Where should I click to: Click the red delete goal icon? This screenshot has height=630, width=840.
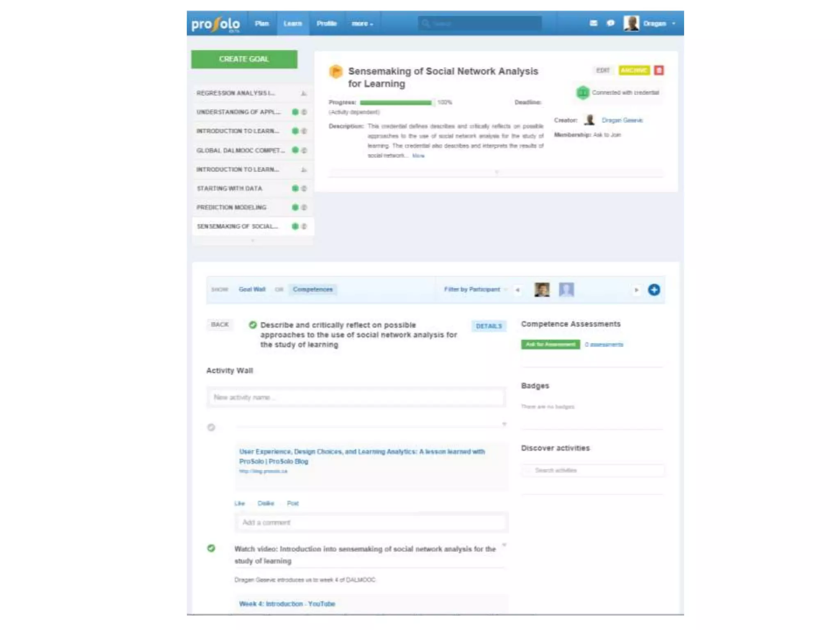[659, 71]
